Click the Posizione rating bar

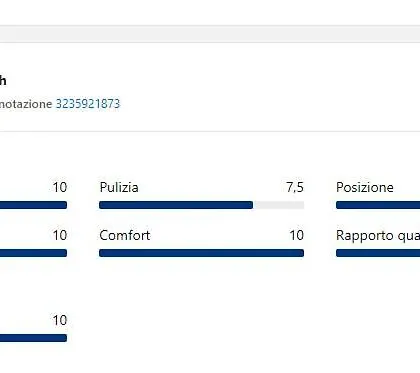click(x=378, y=205)
